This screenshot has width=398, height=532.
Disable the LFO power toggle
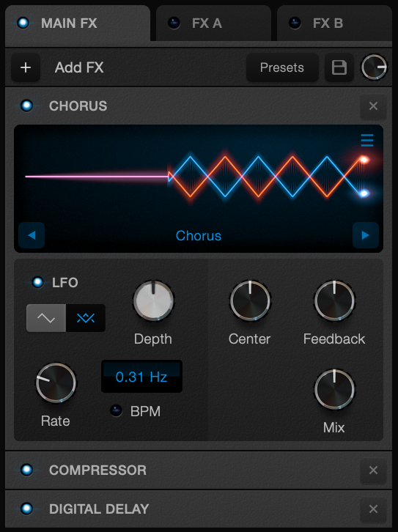[37, 282]
